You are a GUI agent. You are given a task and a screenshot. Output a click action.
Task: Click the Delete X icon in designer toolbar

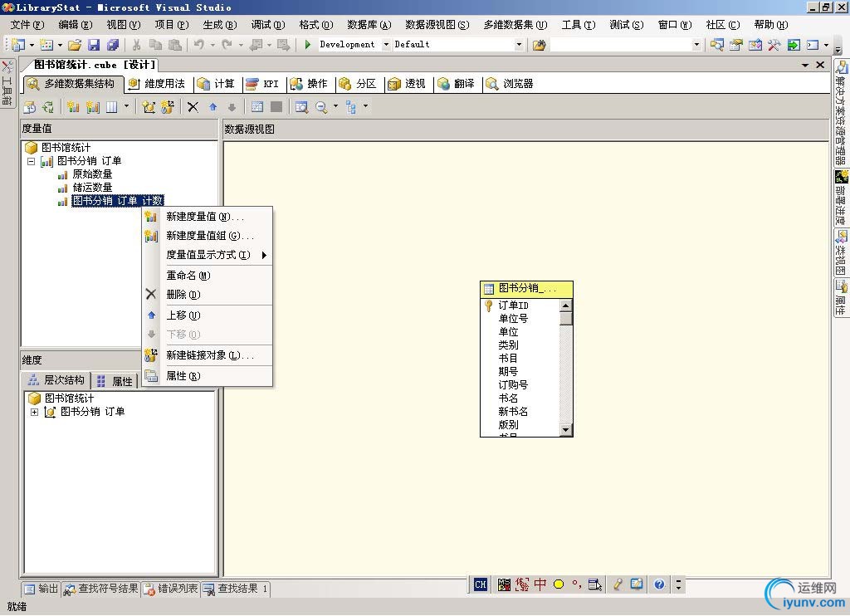[193, 107]
